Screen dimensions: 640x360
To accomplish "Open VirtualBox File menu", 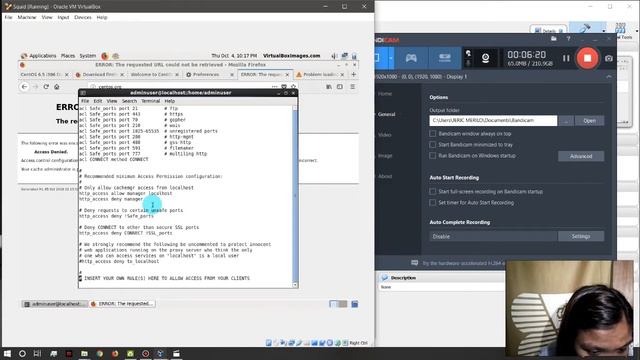I will click(9, 18).
